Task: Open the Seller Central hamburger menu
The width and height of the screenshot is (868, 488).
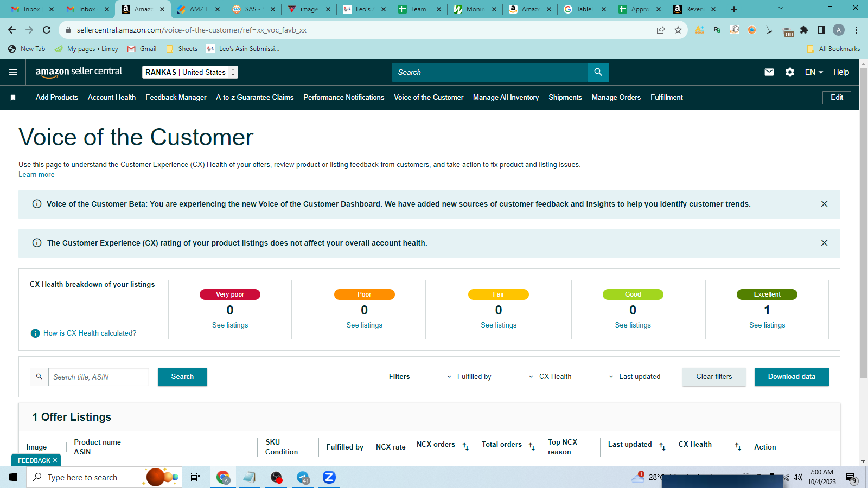Action: [13, 72]
